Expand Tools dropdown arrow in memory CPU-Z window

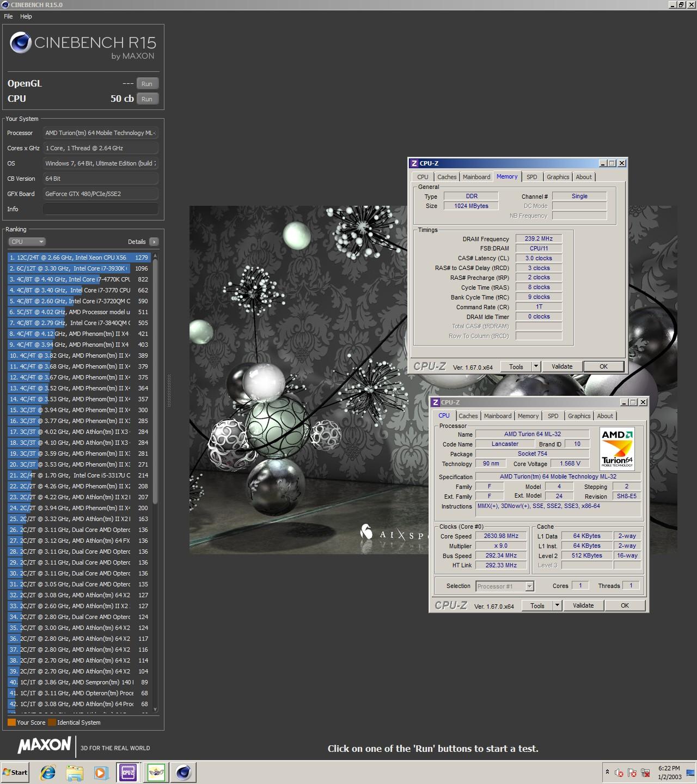(x=536, y=367)
